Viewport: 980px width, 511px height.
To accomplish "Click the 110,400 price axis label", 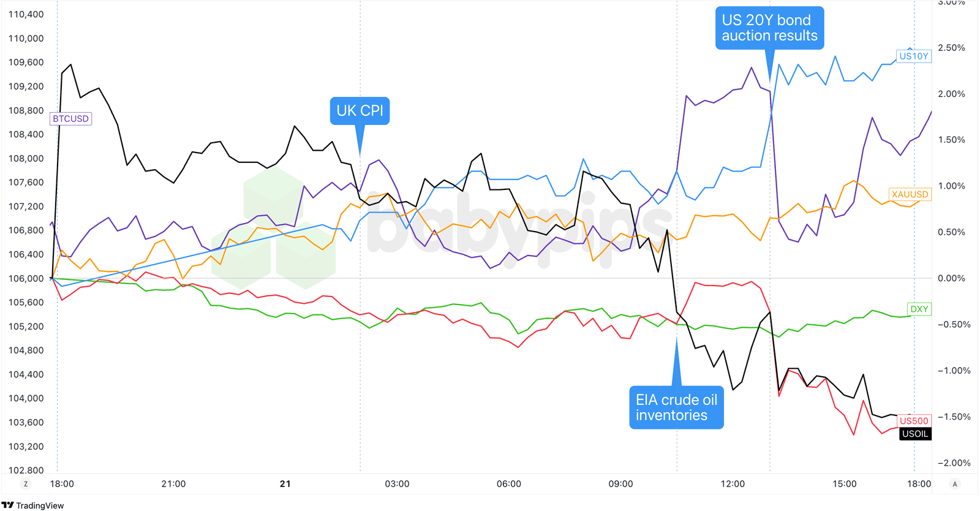I will (x=26, y=15).
